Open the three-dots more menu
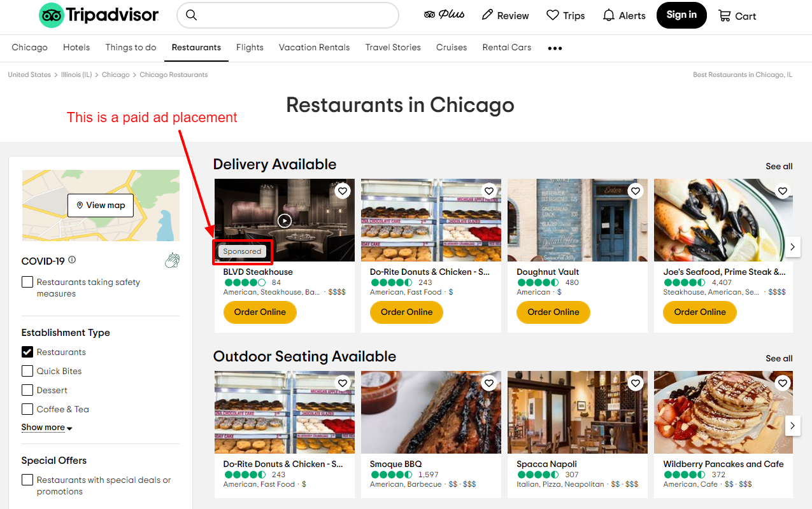Screen dimensions: 812x509 [x=555, y=48]
